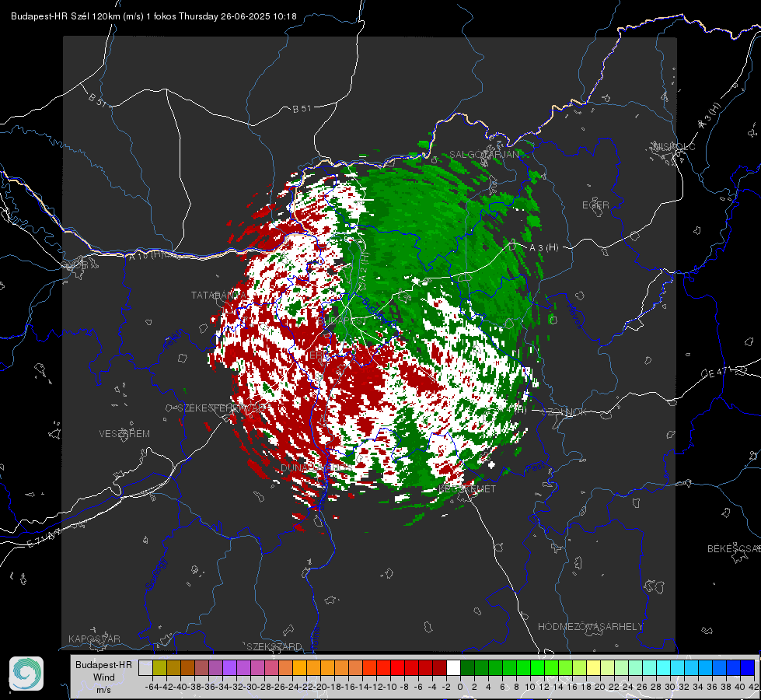Pick the olive swatch between -64 and -42

click(159, 667)
